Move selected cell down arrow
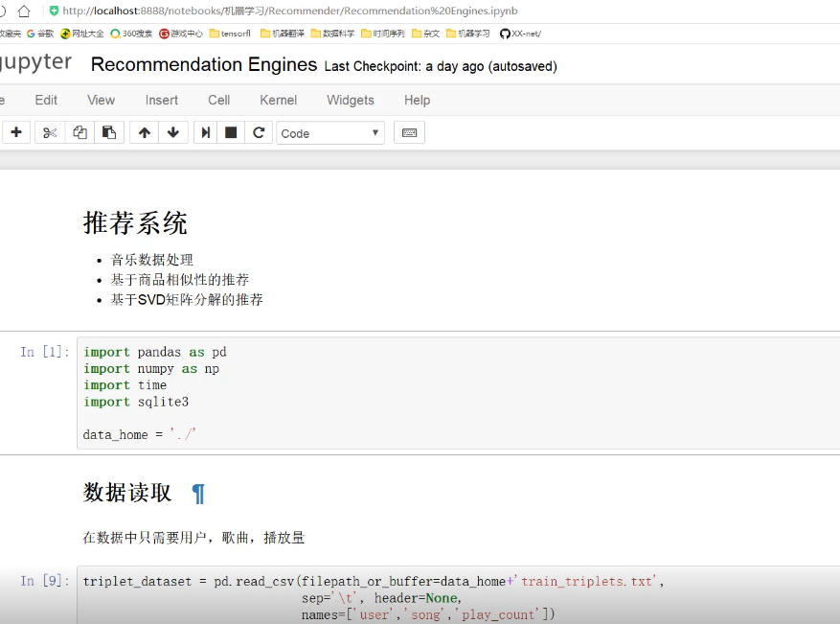Viewport: 840px width, 624px height. coord(172,133)
